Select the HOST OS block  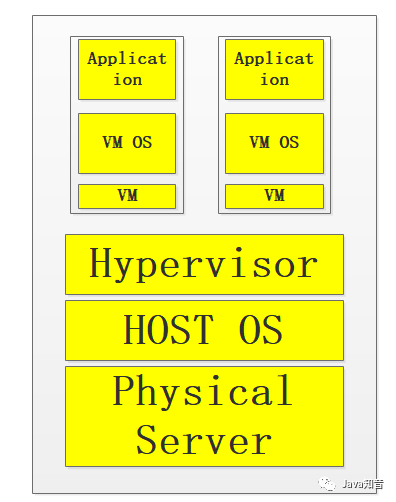click(204, 330)
